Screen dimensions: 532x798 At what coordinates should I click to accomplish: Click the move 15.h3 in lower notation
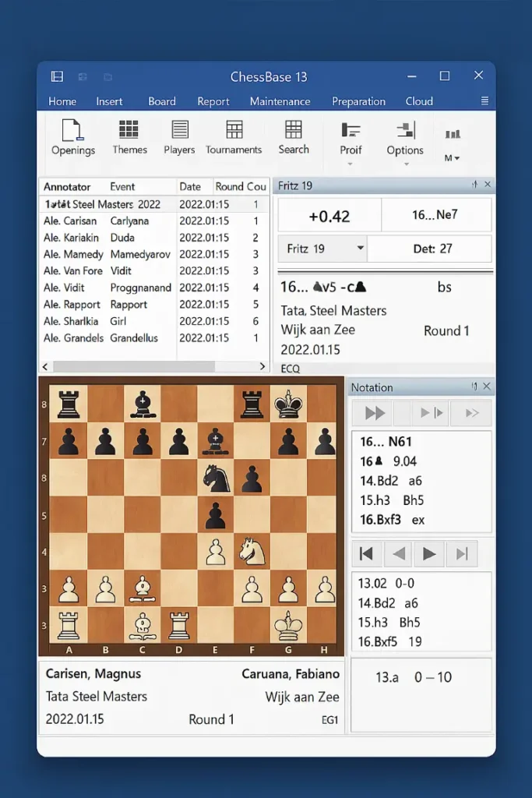coord(373,623)
